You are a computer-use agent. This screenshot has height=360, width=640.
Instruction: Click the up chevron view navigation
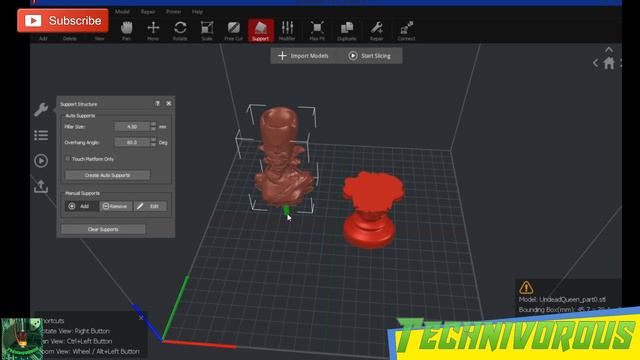[609, 49]
